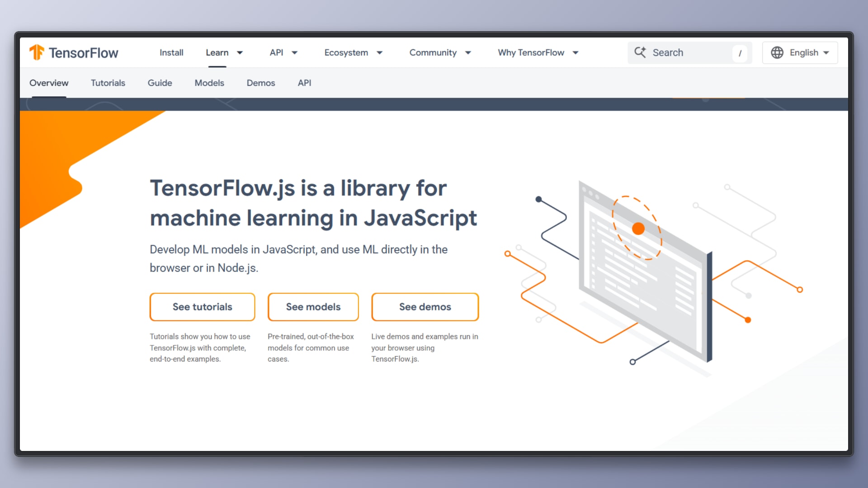Click the search magnifier icon
Screen dimensions: 868x488
pyautogui.click(x=640, y=52)
